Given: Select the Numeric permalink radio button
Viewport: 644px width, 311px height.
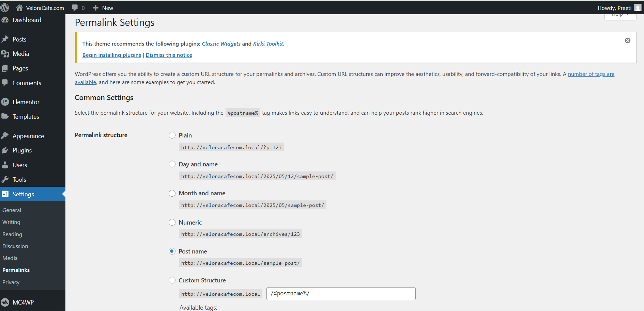Looking at the screenshot, I should pos(172,222).
